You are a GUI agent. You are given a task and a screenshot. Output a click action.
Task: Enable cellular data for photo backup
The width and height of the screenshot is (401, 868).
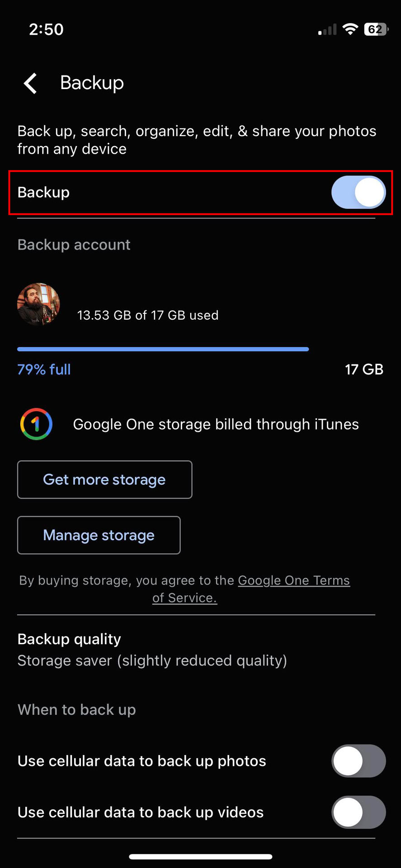pyautogui.click(x=358, y=761)
